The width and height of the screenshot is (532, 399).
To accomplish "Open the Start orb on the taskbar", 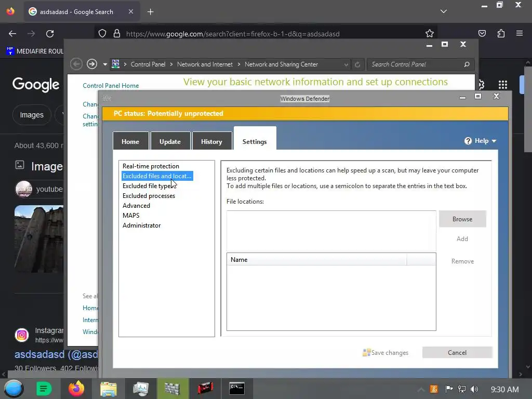I will (14, 389).
